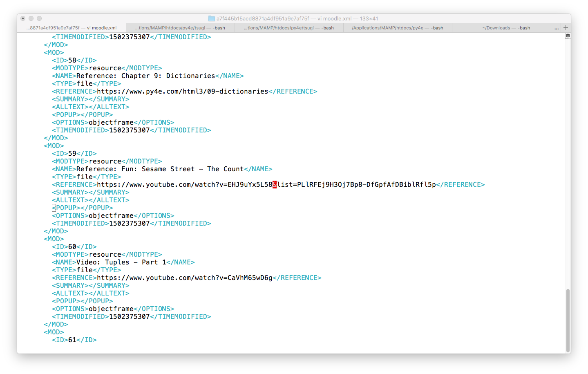Click the ID value 61
This screenshot has width=588, height=374.
72,340
